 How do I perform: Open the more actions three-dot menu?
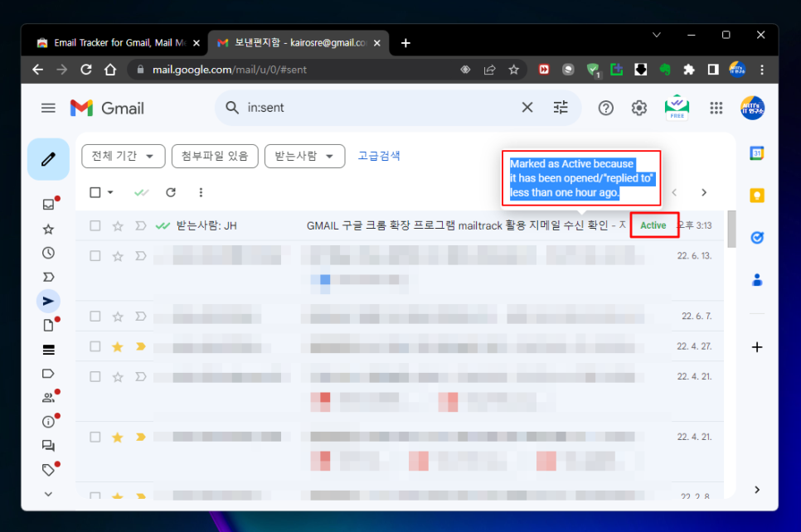[x=201, y=192]
